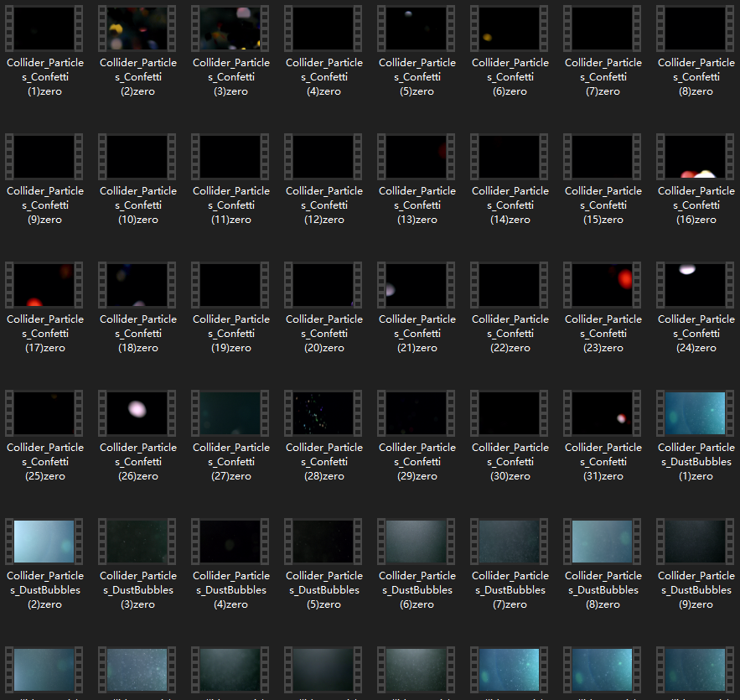Select the Confetti (21)zero video thumbnail
740x700 pixels.
(417, 285)
